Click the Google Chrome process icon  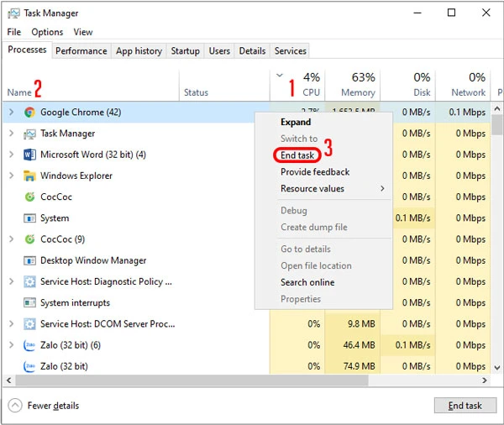click(29, 113)
